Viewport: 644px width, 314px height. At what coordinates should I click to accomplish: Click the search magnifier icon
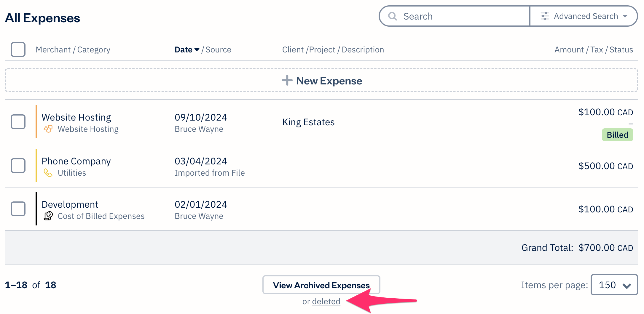click(x=393, y=16)
